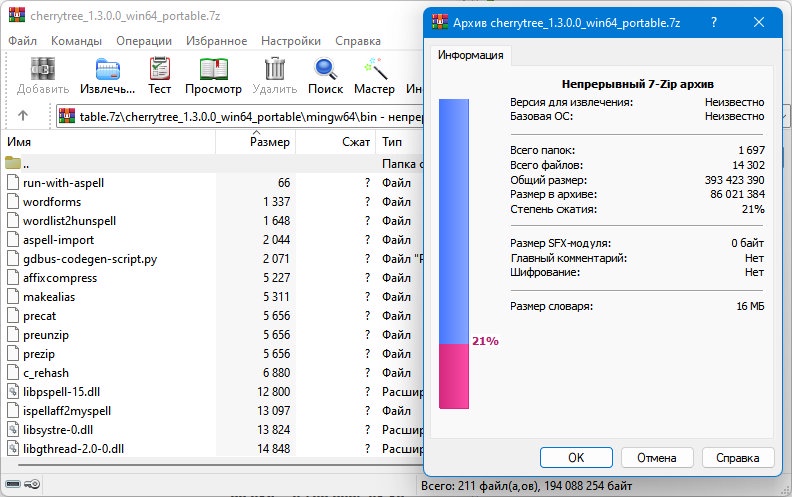Select the wordlist2hunspell file
The width and height of the screenshot is (792, 497).
(x=69, y=221)
